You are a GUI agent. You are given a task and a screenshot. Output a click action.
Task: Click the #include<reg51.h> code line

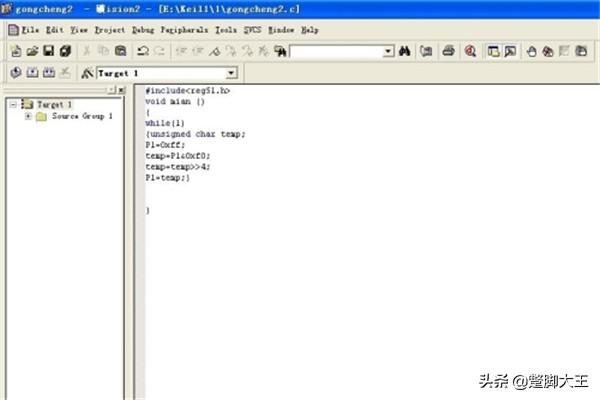pyautogui.click(x=188, y=91)
